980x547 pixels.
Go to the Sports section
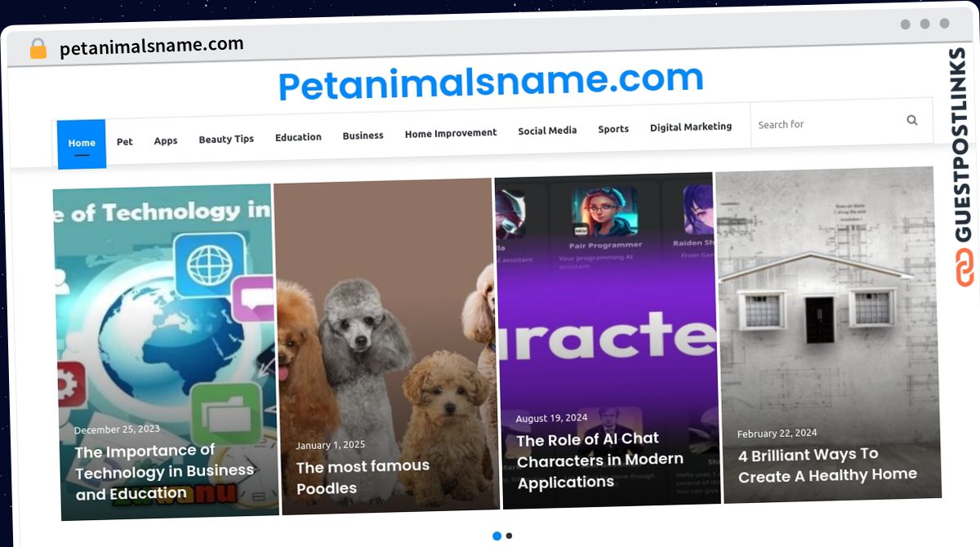point(613,129)
